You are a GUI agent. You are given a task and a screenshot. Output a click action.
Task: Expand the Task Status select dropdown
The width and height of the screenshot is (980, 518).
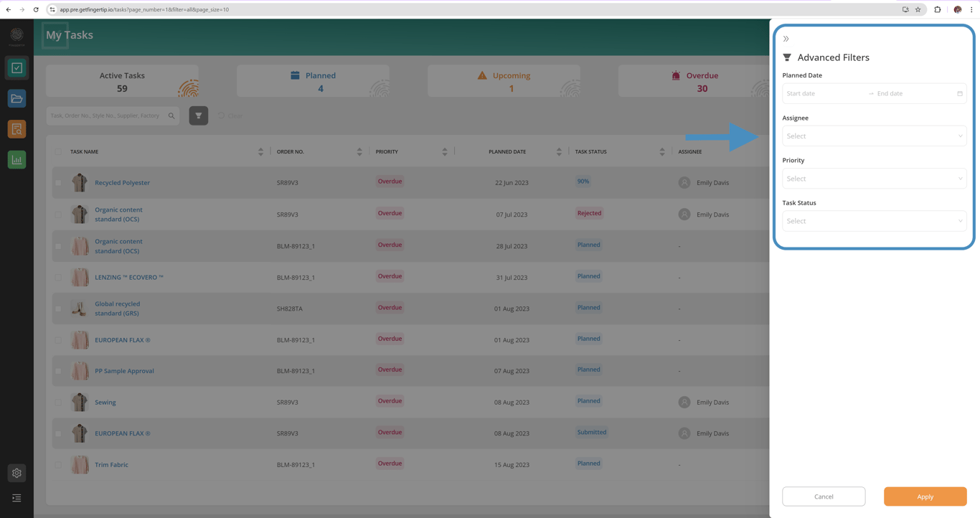click(x=875, y=221)
